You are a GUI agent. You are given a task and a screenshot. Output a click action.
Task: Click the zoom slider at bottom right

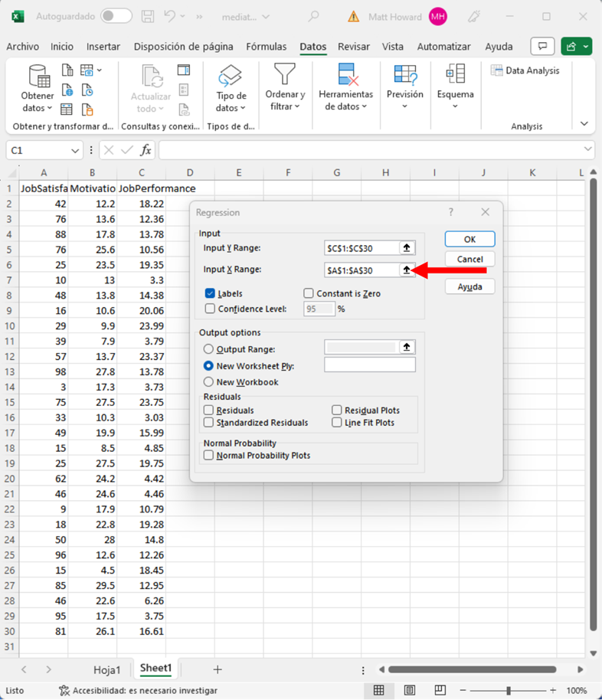tap(509, 690)
